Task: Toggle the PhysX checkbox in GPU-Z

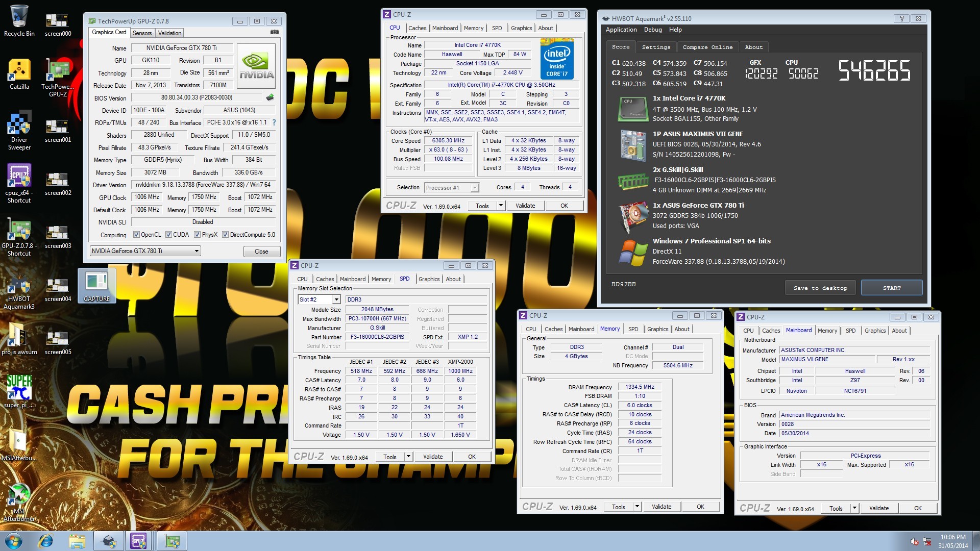Action: [x=197, y=235]
